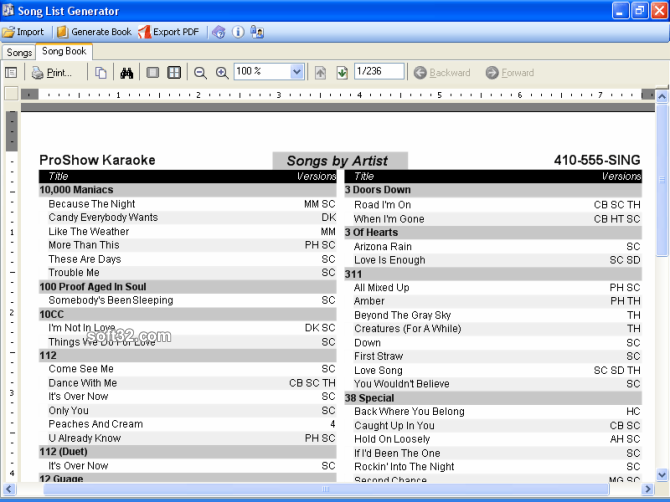Go to next page green-arrow icon

point(342,73)
